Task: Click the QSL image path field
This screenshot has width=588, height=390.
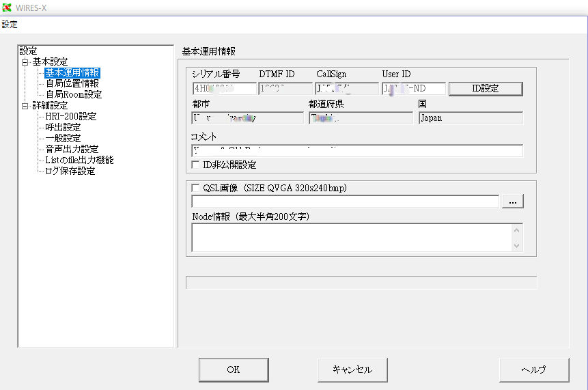Action: tap(345, 201)
